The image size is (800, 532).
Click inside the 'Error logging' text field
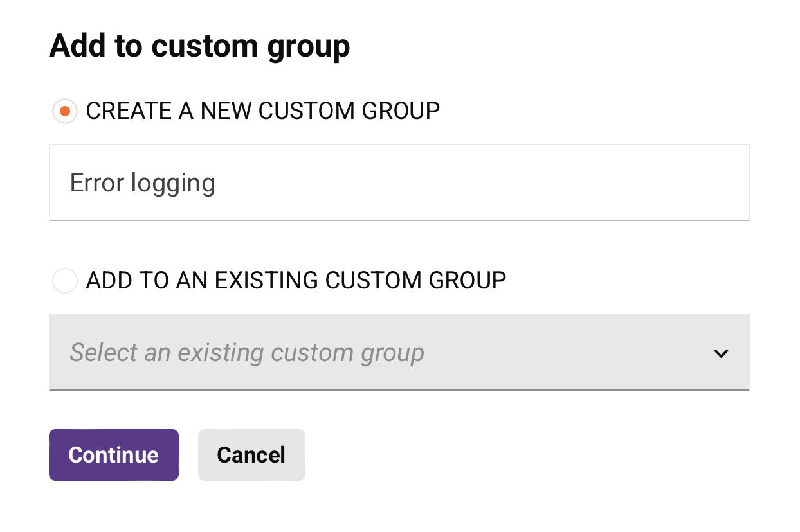[x=399, y=182]
